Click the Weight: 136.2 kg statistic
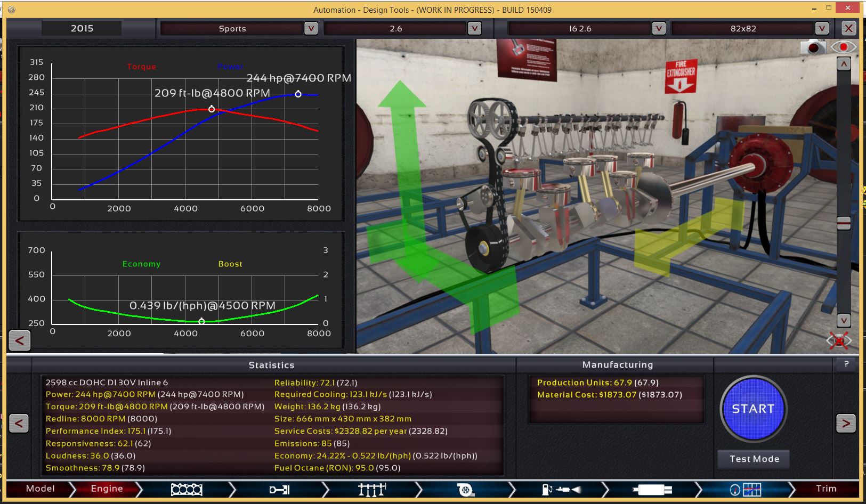The width and height of the screenshot is (866, 504). [x=327, y=407]
